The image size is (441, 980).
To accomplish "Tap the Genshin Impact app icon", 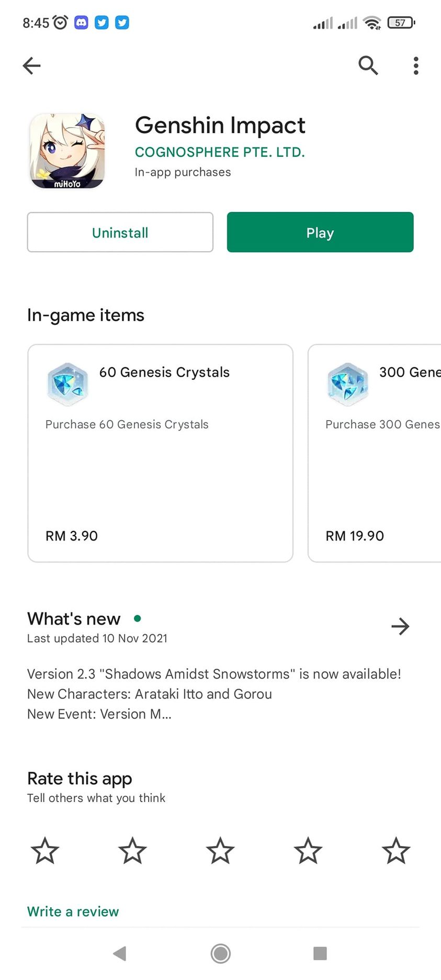I will (x=67, y=151).
